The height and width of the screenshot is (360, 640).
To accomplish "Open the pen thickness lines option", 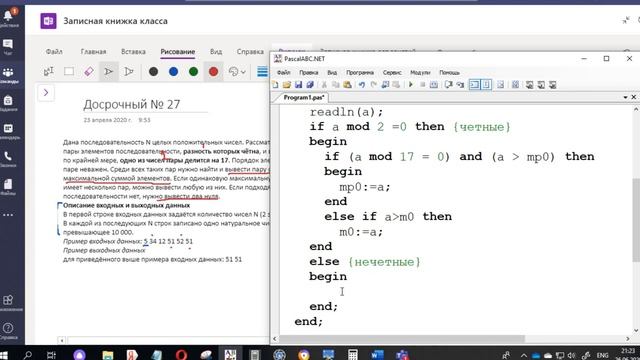I will pos(262,72).
